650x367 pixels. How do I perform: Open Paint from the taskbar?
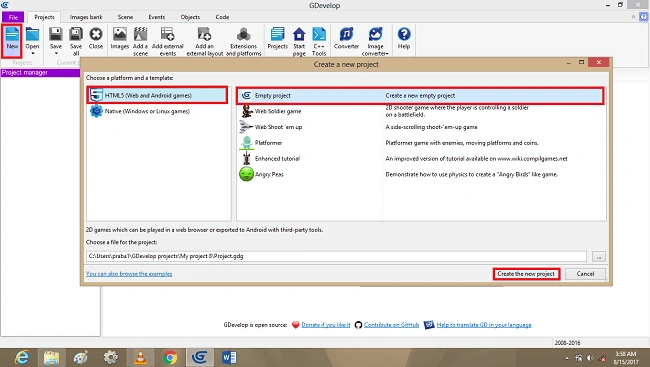[x=81, y=357]
